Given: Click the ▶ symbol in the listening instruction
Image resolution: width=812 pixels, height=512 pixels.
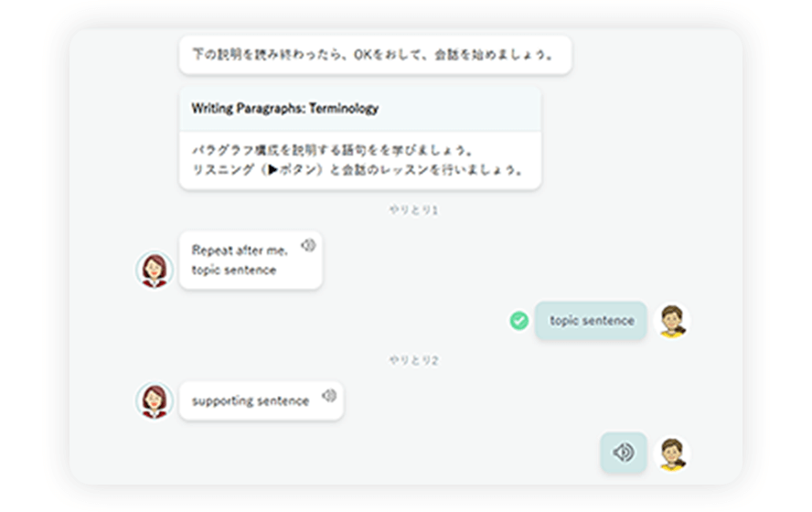Looking at the screenshot, I should (272, 170).
